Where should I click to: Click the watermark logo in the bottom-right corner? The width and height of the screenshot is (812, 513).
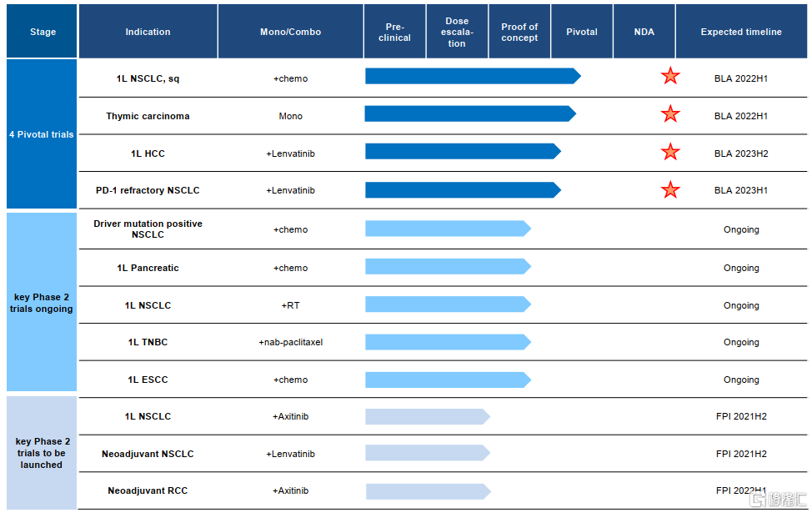778,499
